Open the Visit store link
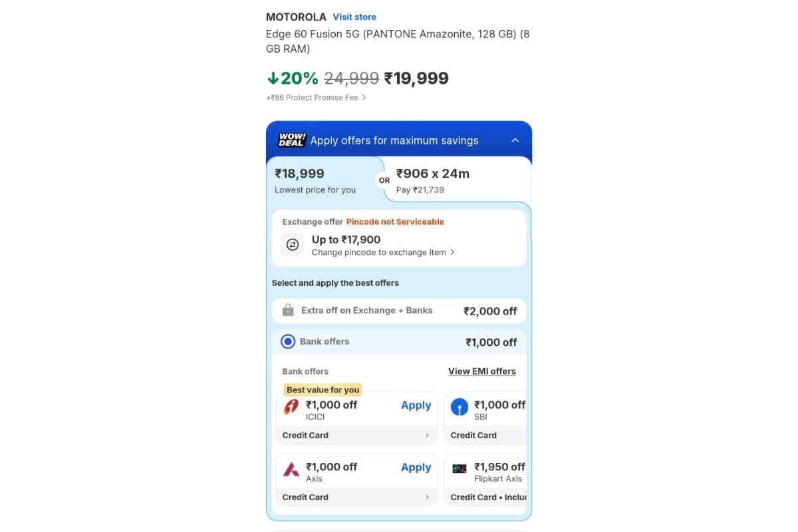 point(354,17)
